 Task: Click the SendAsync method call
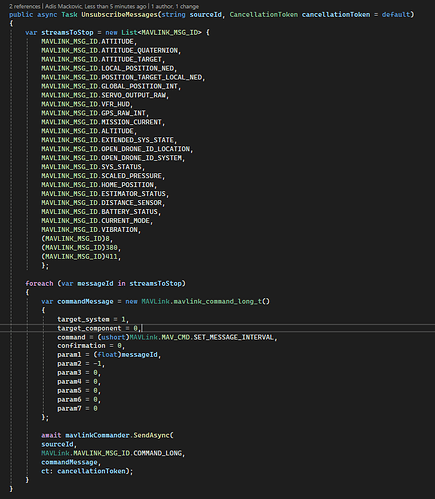tap(152, 436)
